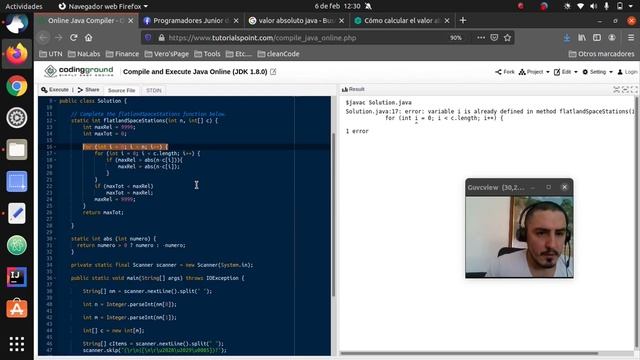
Task: Click the Login link
Action: coord(627,72)
